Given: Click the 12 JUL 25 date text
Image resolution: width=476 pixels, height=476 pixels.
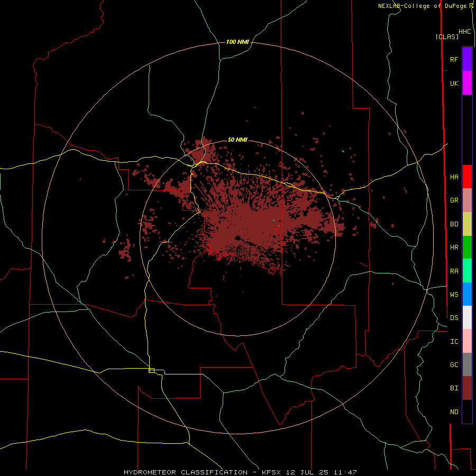Looking at the screenshot, I should click(308, 472).
